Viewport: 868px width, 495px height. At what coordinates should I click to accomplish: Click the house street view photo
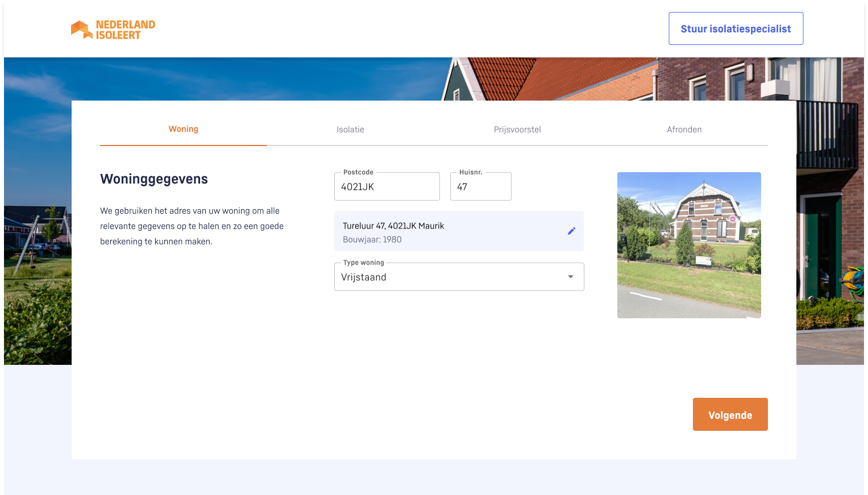click(688, 245)
